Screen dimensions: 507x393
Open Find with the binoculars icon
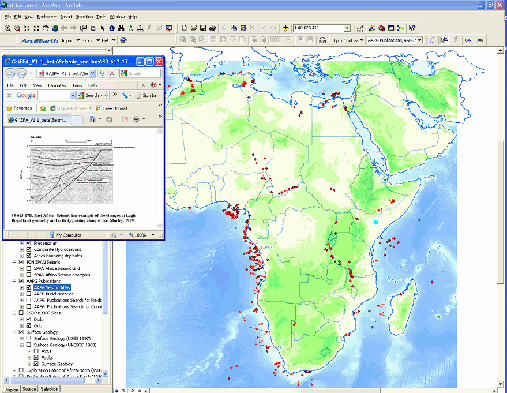click(x=121, y=29)
